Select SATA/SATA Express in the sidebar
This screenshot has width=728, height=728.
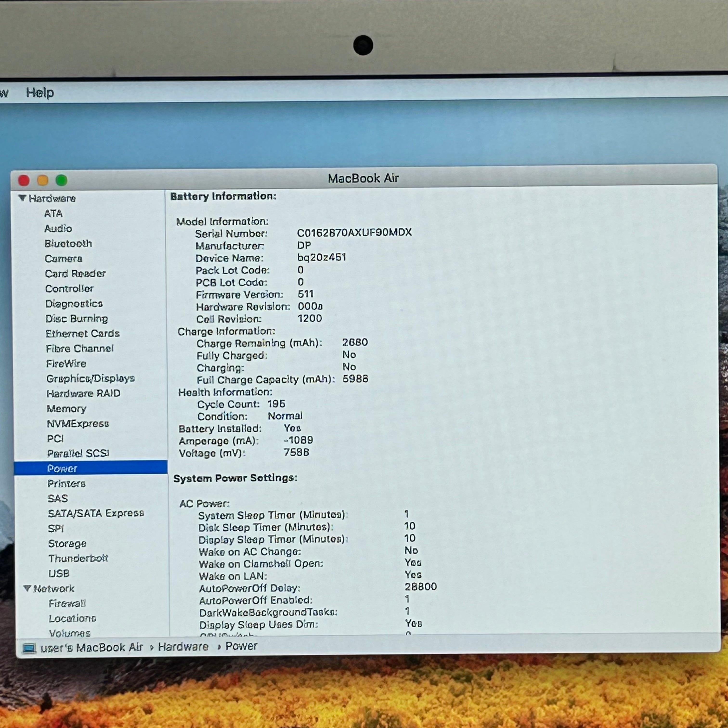point(96,513)
